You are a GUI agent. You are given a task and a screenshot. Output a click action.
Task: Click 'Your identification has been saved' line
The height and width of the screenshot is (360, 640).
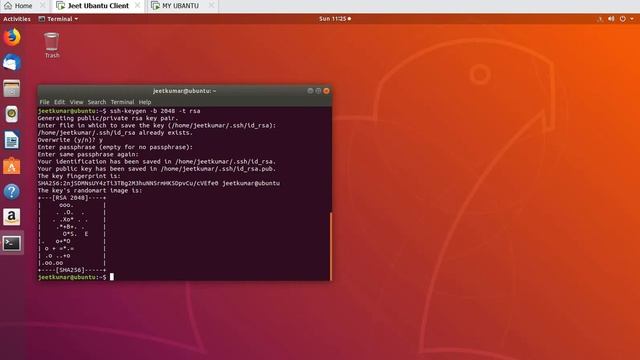point(157,162)
